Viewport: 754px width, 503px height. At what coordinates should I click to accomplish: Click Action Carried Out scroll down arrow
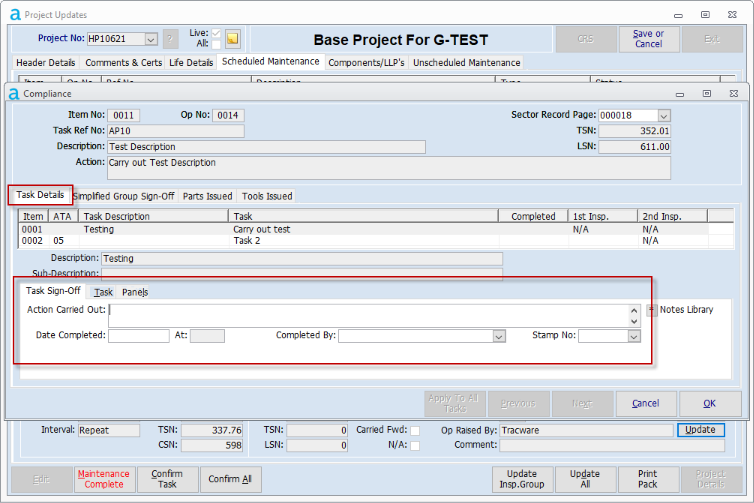[x=634, y=321]
